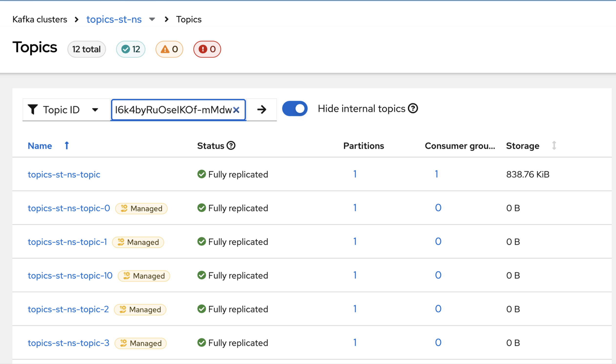Click Hide internal topics help icon
616x364 pixels.
(413, 108)
